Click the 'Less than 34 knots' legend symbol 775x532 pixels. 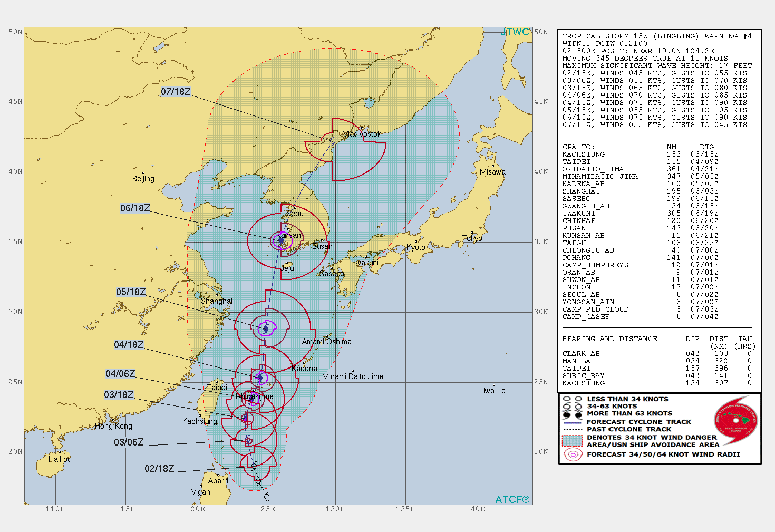pos(572,399)
